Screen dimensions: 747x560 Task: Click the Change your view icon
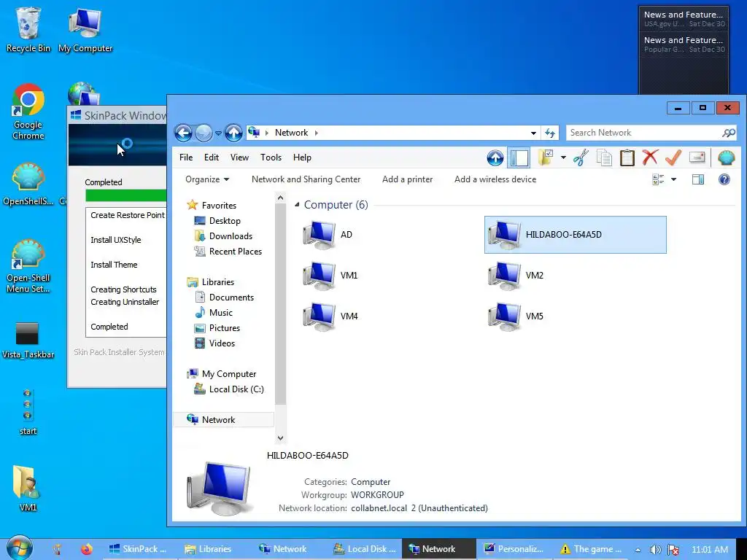[658, 179]
